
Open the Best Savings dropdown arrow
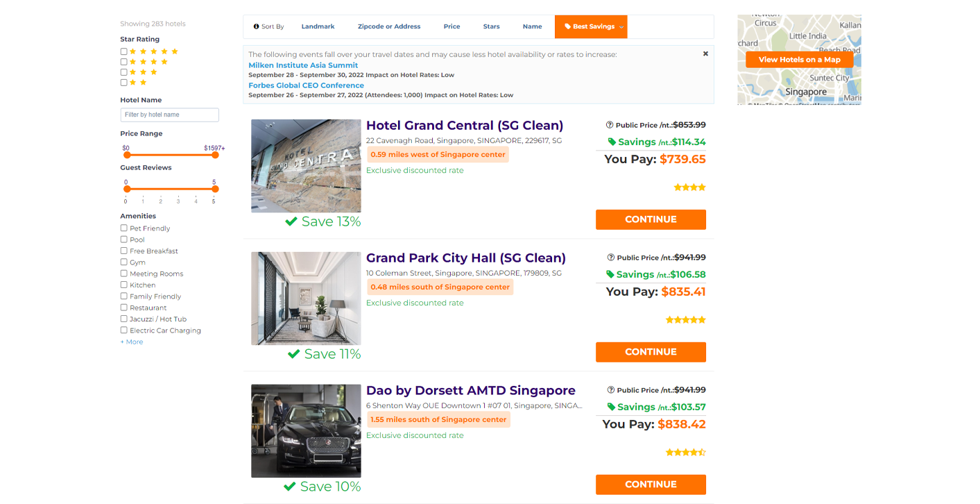tap(621, 27)
